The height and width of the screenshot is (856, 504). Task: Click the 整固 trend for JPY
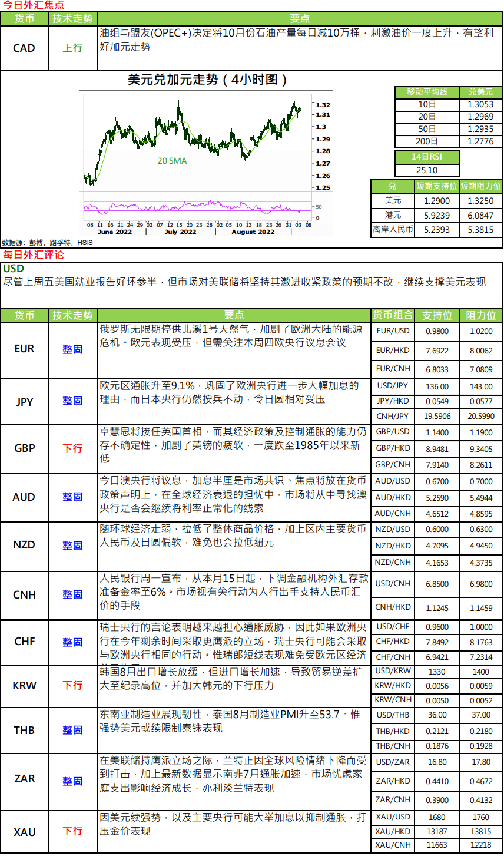(72, 401)
